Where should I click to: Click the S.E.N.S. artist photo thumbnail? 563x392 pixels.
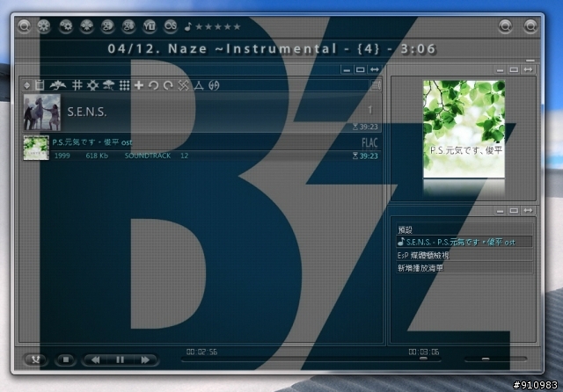click(42, 113)
